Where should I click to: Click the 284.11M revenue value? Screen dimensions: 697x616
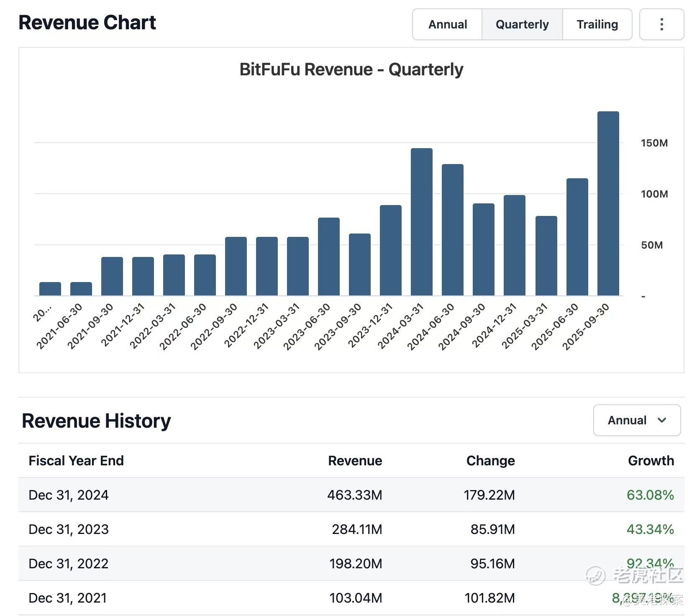[357, 529]
